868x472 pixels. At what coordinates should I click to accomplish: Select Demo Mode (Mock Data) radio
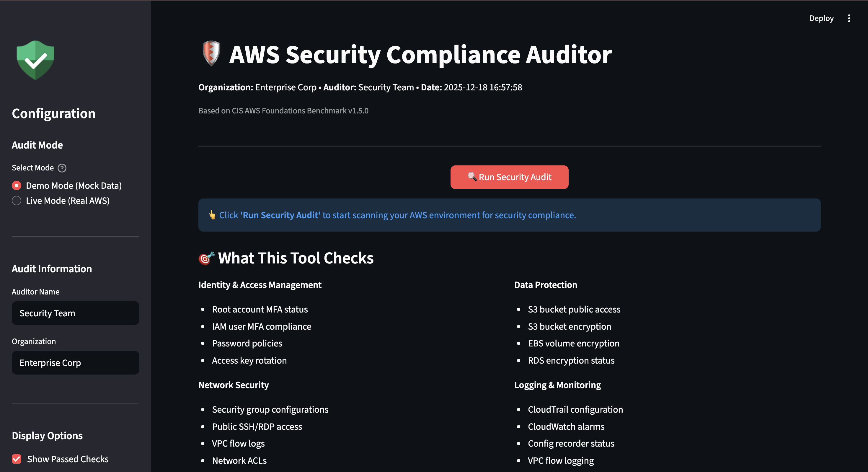[x=17, y=185]
